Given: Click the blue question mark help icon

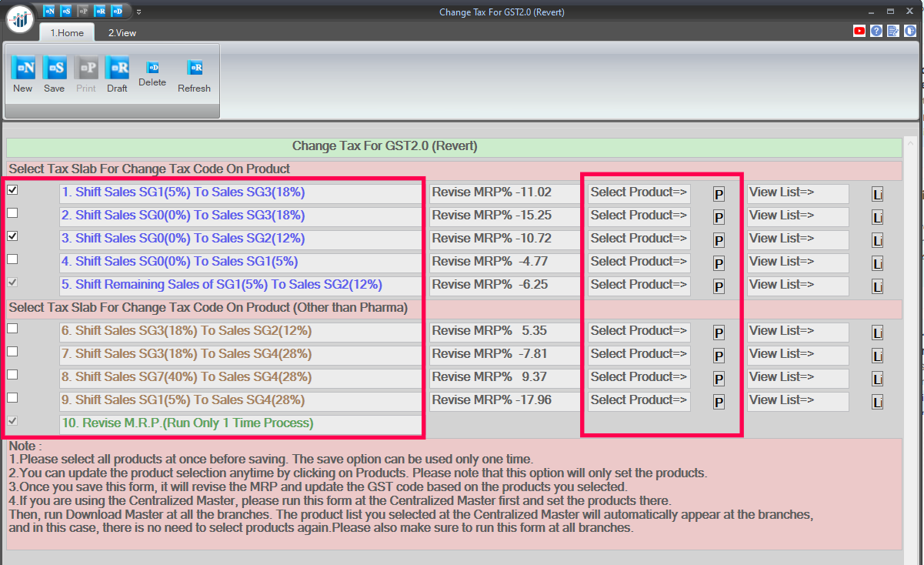Looking at the screenshot, I should 876,31.
